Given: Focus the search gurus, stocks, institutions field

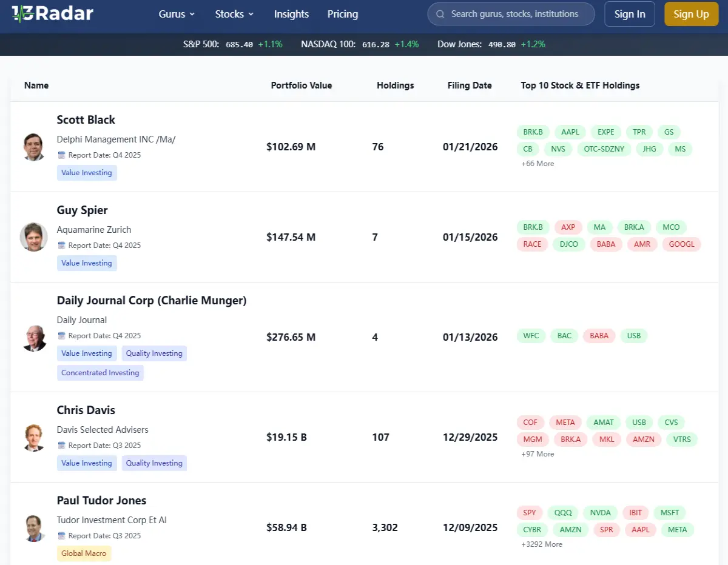Looking at the screenshot, I should pyautogui.click(x=511, y=14).
